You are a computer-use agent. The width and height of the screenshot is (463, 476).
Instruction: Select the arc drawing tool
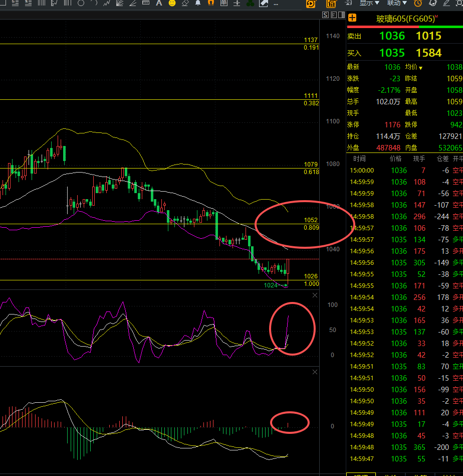coord(94,4)
